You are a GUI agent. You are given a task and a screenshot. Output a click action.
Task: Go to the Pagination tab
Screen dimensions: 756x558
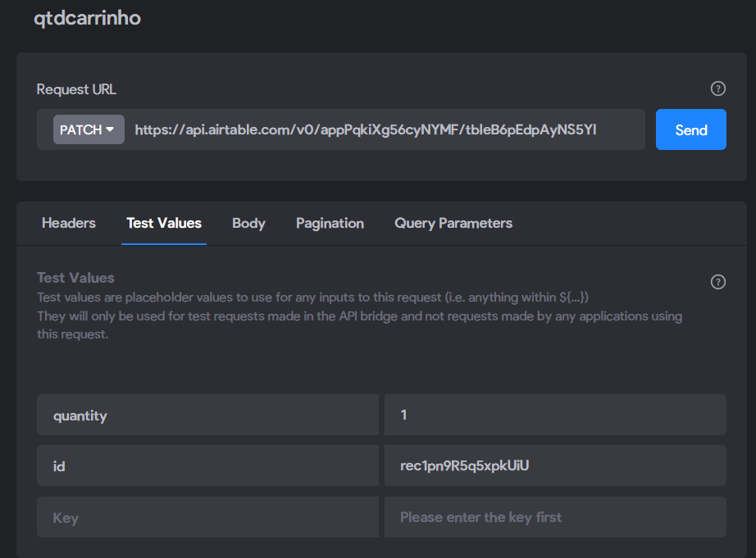pos(330,223)
